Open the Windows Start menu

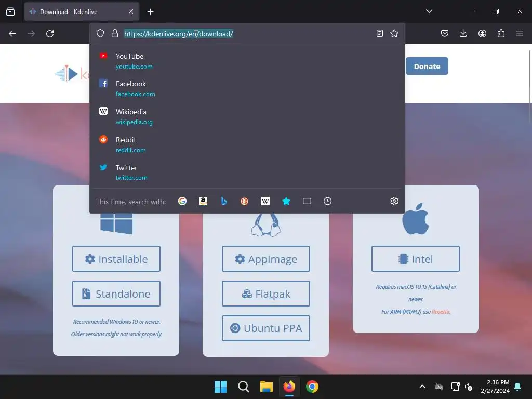pos(220,387)
